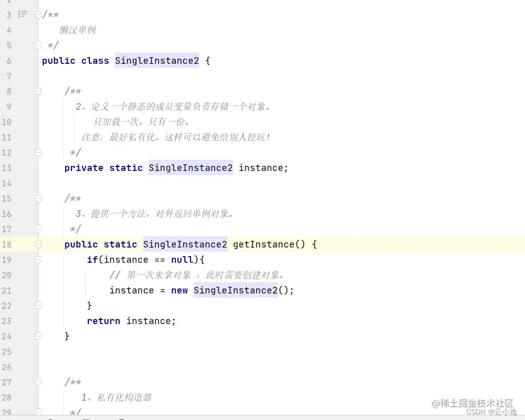Fold the doc comment ending at line 12

pos(38,152)
